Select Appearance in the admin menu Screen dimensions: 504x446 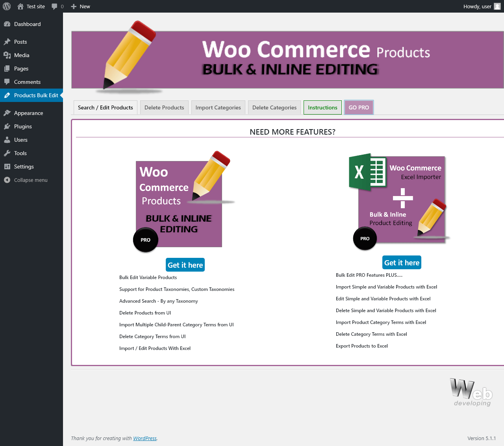tap(31, 113)
